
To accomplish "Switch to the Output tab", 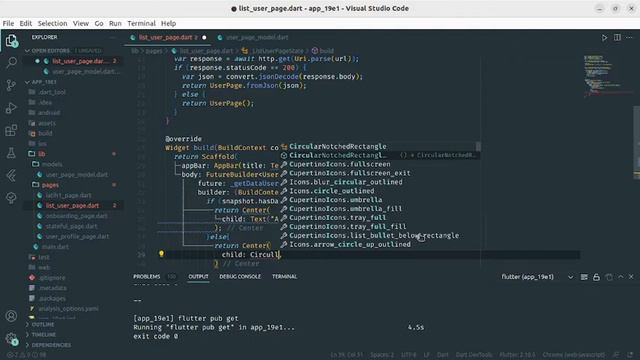I will [198, 277].
